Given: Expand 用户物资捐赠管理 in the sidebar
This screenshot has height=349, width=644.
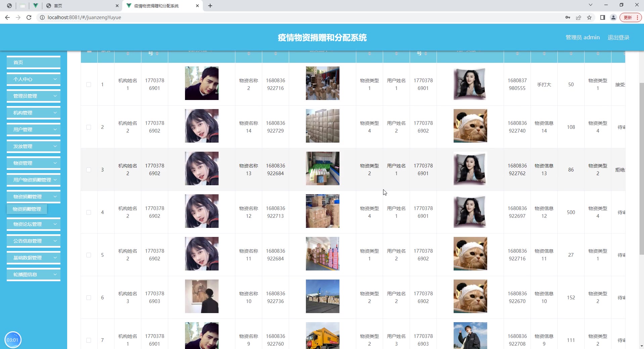Looking at the screenshot, I should coord(34,180).
